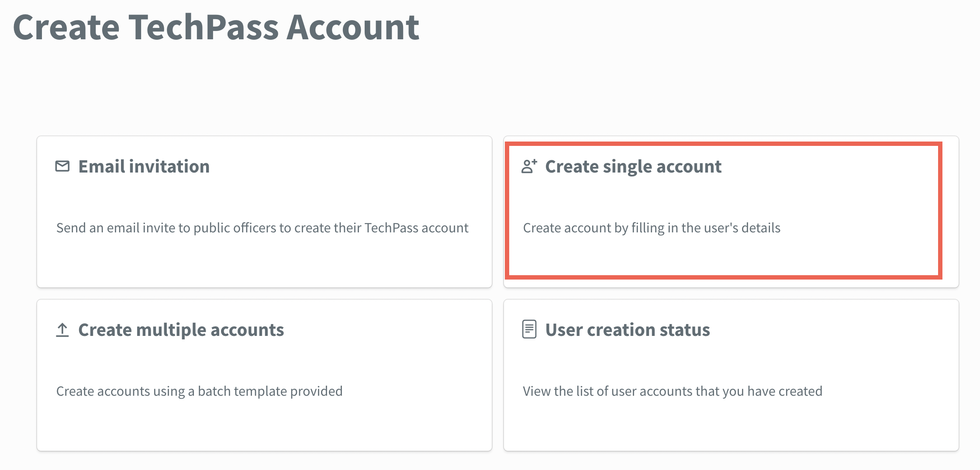Click the envelope icon on Email invitation card

coord(62,166)
